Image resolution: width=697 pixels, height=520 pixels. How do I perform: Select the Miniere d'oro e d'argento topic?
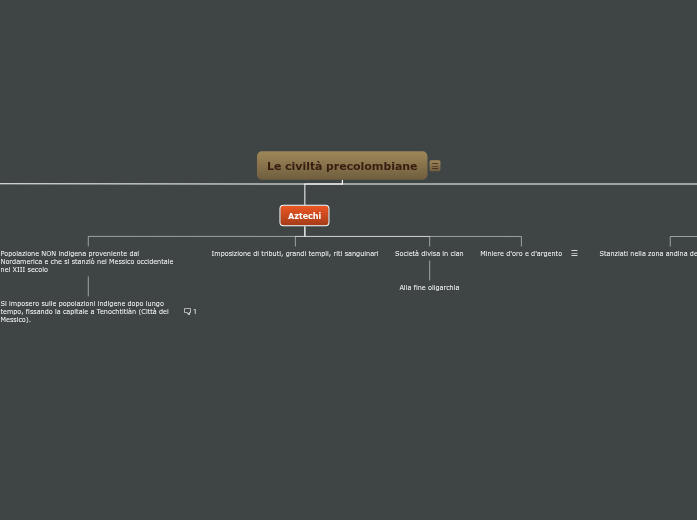tap(521, 254)
